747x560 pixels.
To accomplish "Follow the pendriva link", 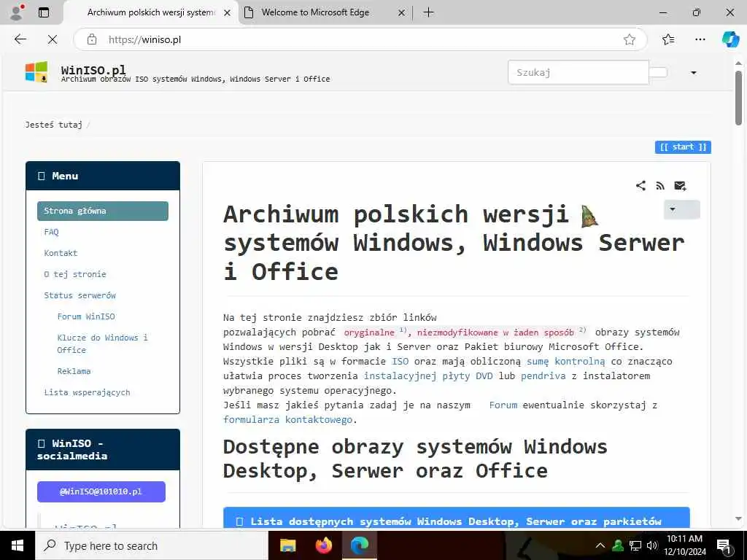I will (x=543, y=376).
